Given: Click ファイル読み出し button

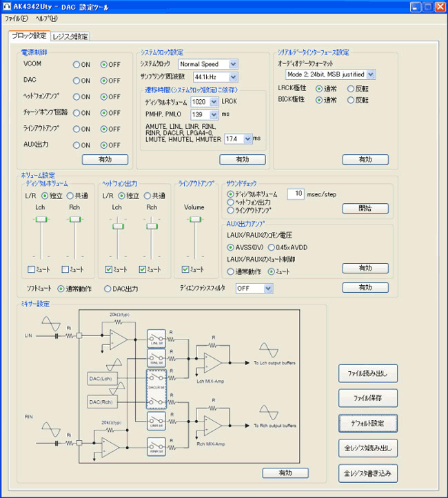Looking at the screenshot, I should click(368, 373).
